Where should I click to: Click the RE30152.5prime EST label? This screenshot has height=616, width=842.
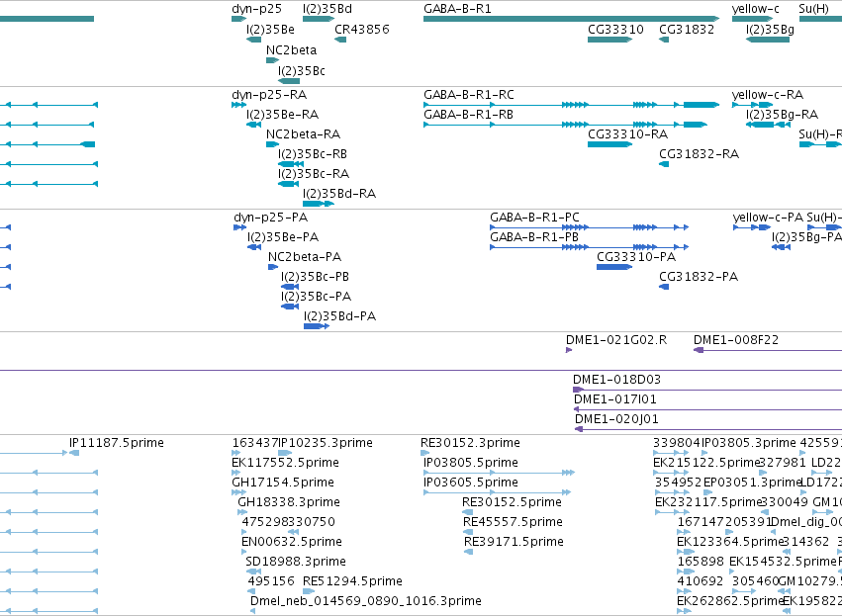coord(512,503)
